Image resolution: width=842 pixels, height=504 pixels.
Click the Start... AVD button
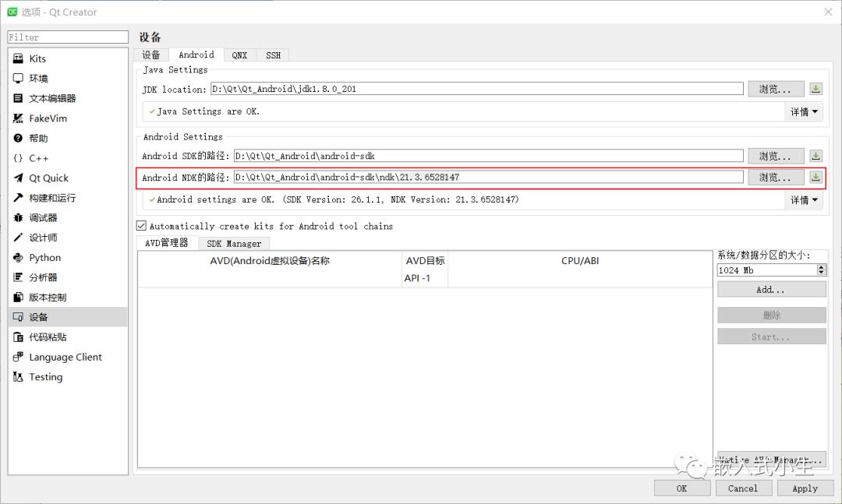click(772, 337)
